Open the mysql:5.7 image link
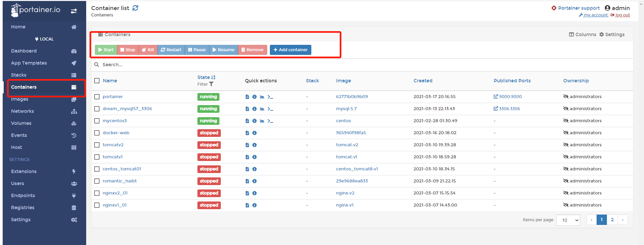 pyautogui.click(x=346, y=109)
